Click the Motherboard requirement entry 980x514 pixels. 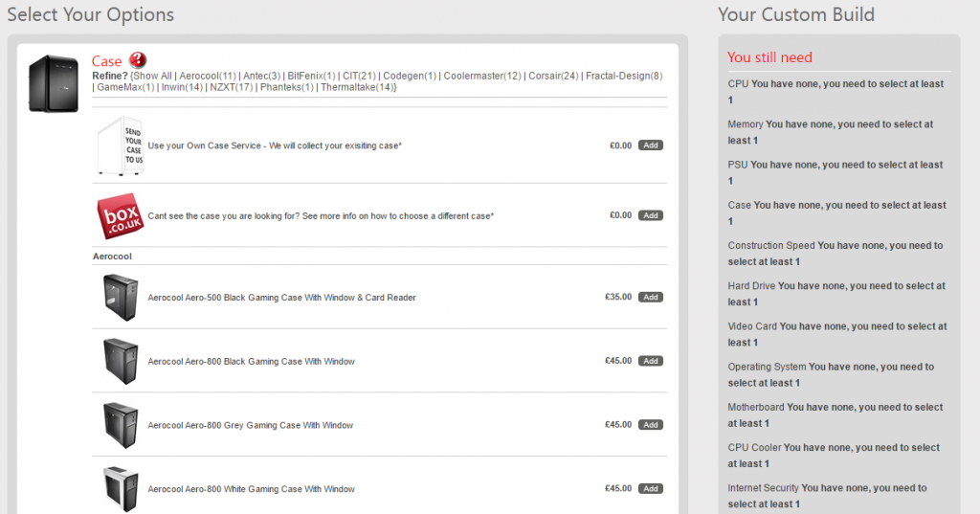tap(836, 415)
